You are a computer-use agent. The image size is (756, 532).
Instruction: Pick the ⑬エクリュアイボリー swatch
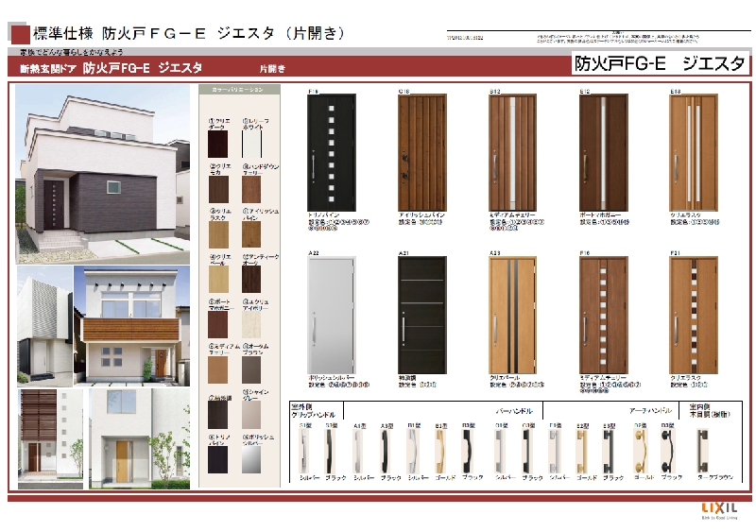(x=251, y=324)
